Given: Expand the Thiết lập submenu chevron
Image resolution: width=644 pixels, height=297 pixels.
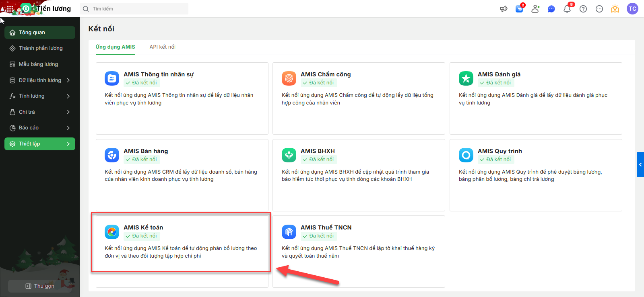Looking at the screenshot, I should (68, 144).
